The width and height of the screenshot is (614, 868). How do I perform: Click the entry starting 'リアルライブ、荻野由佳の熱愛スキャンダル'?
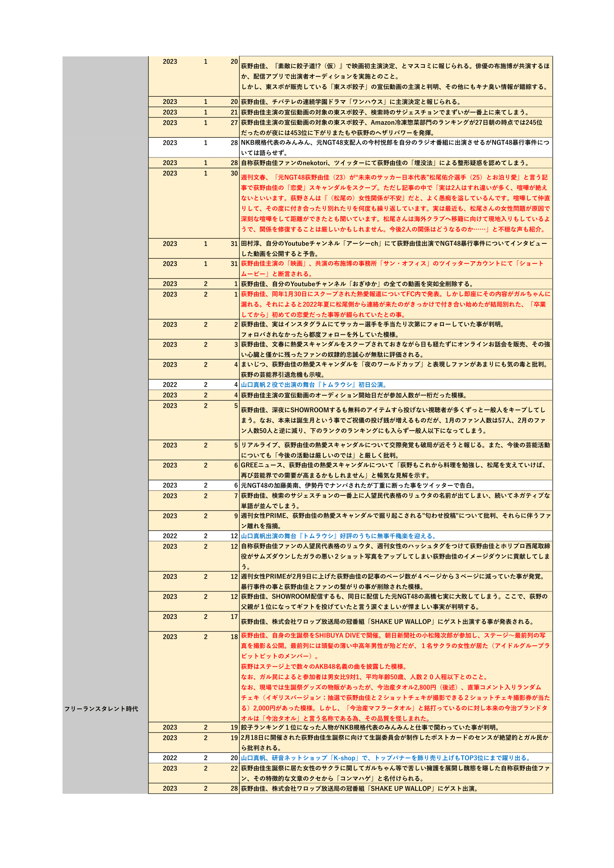click(395, 450)
